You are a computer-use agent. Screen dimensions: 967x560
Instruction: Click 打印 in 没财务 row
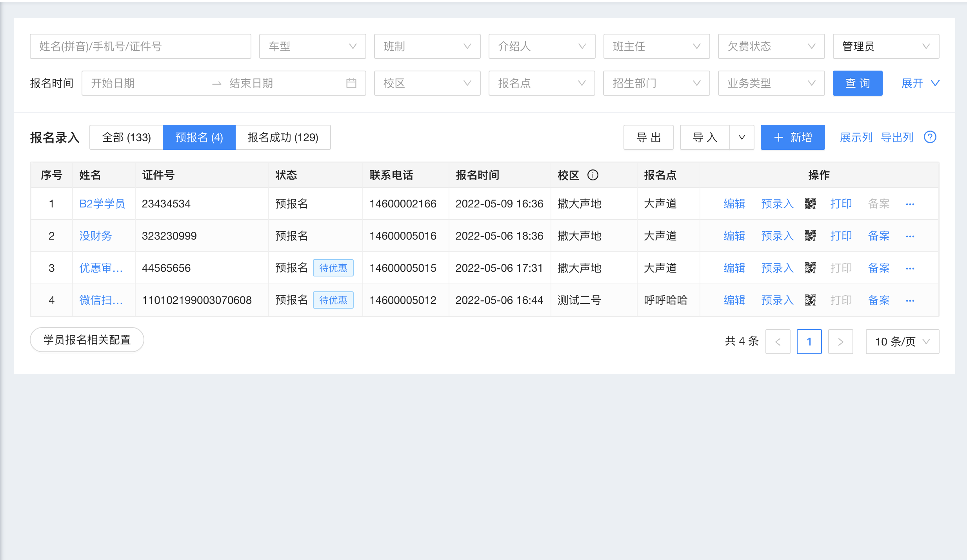841,236
